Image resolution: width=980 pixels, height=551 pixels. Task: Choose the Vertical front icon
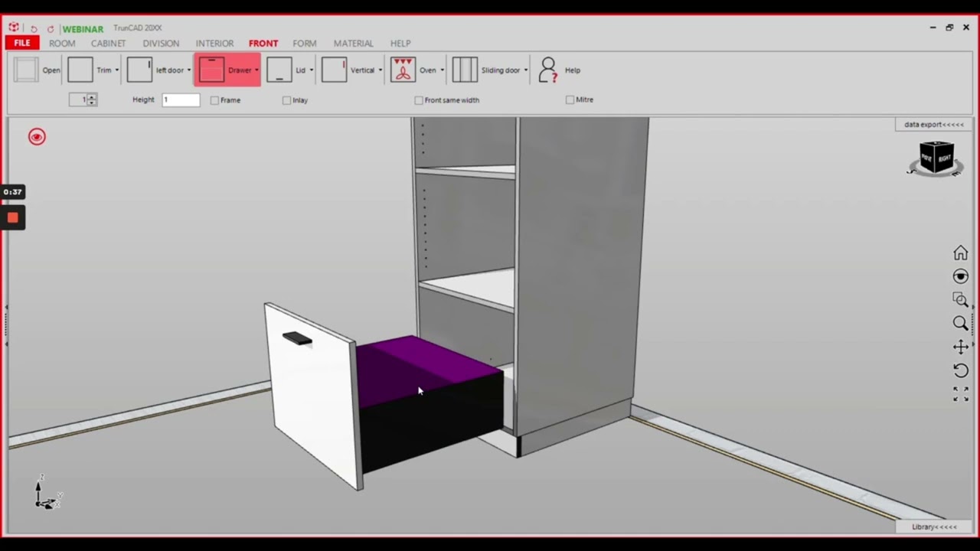[334, 70]
